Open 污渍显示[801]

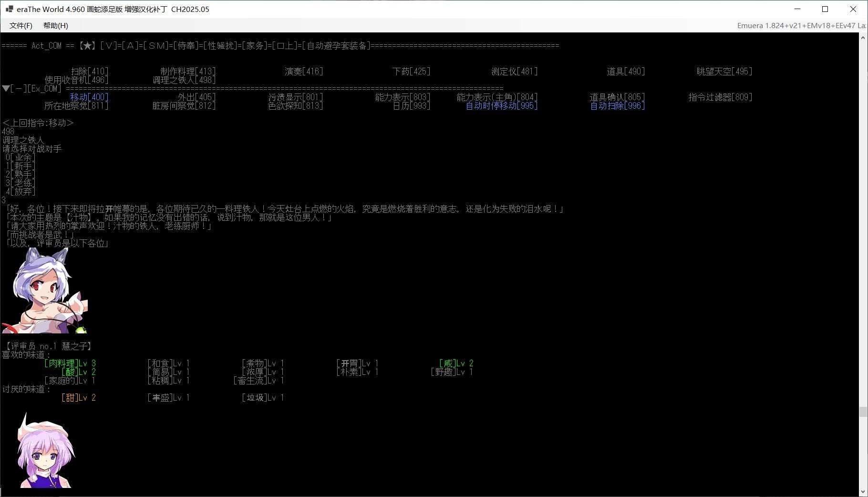(x=296, y=97)
